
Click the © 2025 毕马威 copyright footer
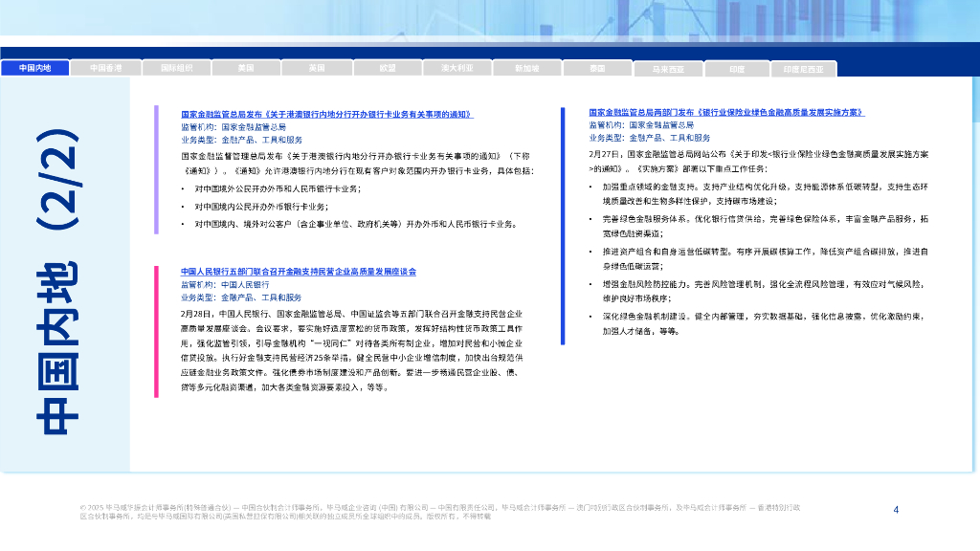point(440,512)
